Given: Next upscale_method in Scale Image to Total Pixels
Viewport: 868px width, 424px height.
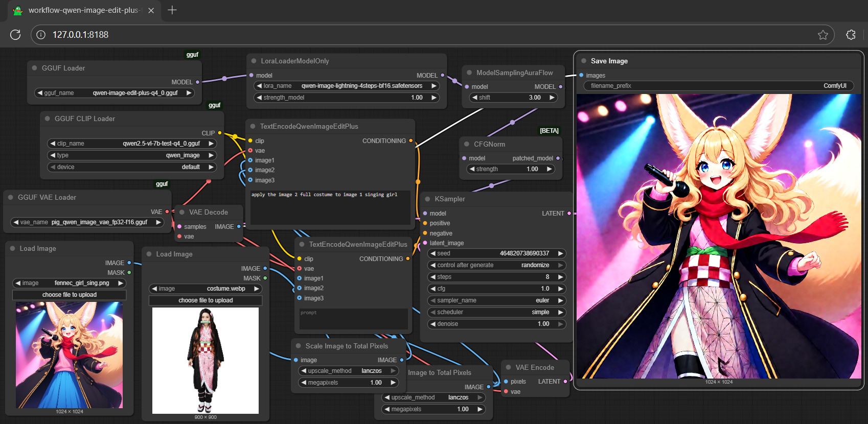Looking at the screenshot, I should [x=393, y=371].
